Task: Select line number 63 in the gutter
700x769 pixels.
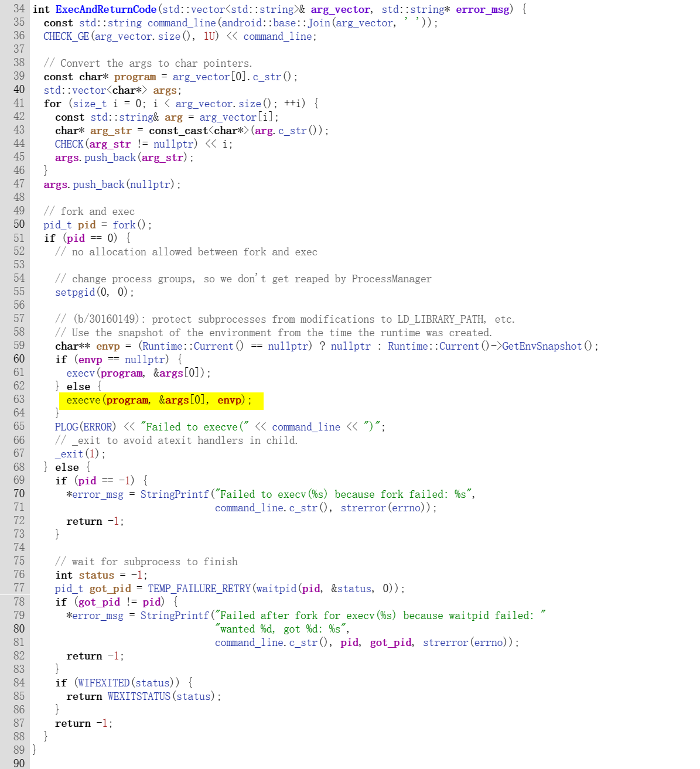Action: pos(19,399)
